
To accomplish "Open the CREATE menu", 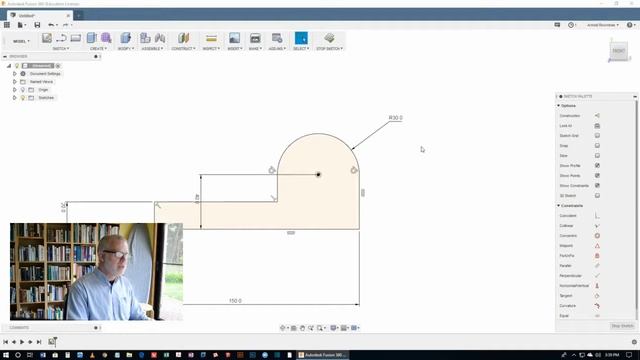I will click(98, 49).
